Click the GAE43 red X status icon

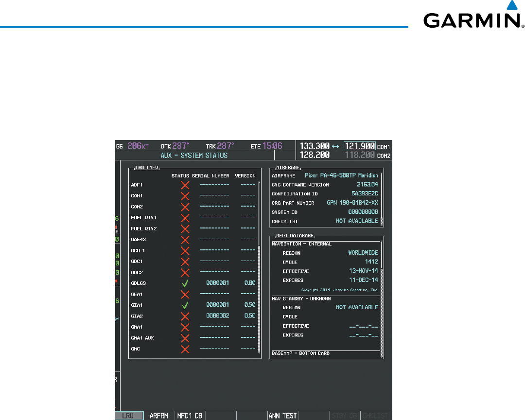(185, 240)
